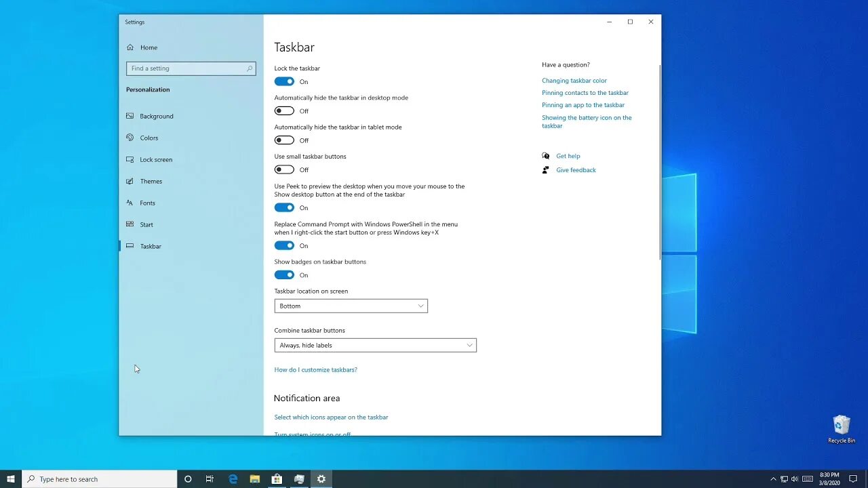Minimize the Settings window
868x488 pixels.
tap(609, 22)
